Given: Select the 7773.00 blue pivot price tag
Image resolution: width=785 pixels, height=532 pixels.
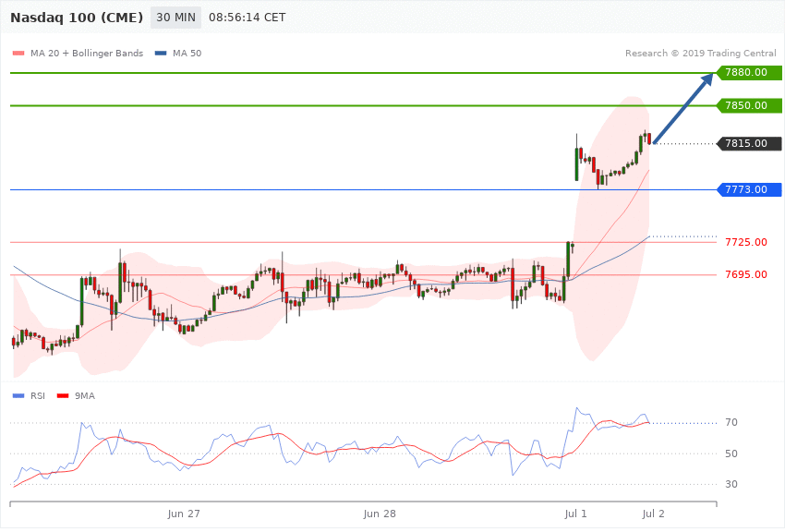Looking at the screenshot, I should 750,189.
